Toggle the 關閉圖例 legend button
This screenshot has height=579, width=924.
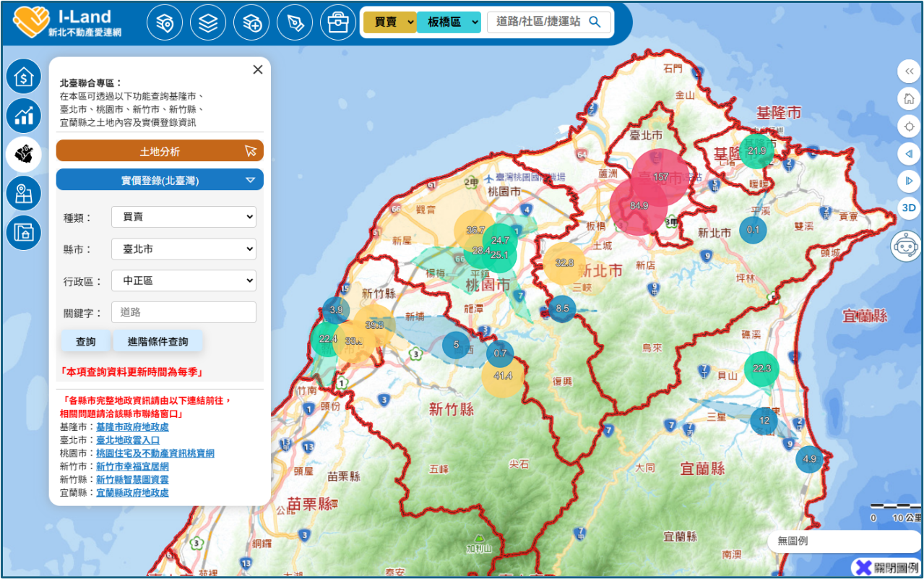887,568
